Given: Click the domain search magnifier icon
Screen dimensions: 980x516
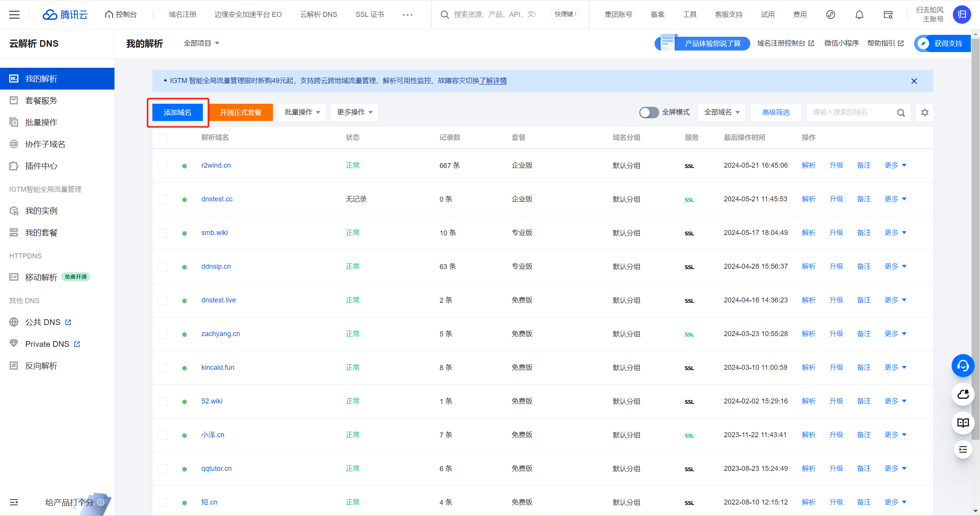Looking at the screenshot, I should [901, 113].
